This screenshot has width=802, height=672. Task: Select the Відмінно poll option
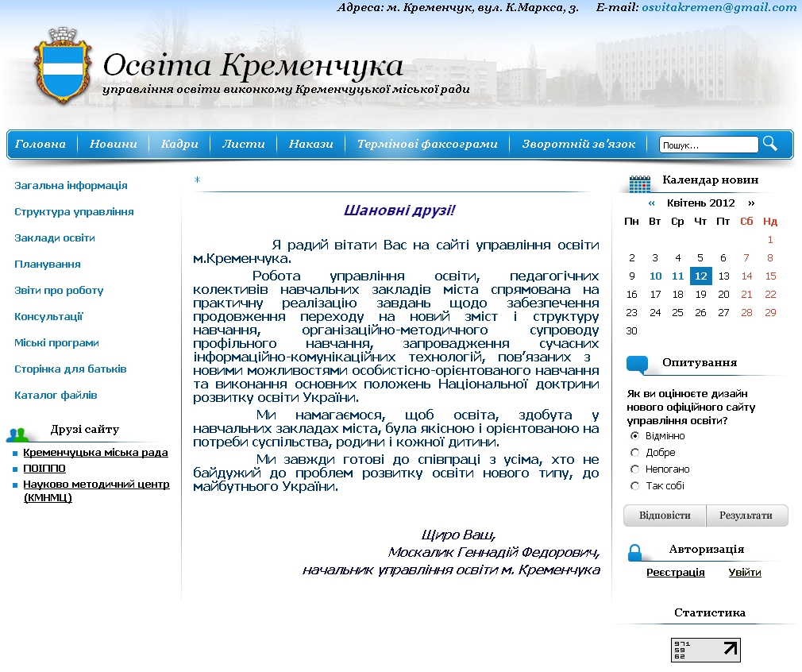coord(634,436)
